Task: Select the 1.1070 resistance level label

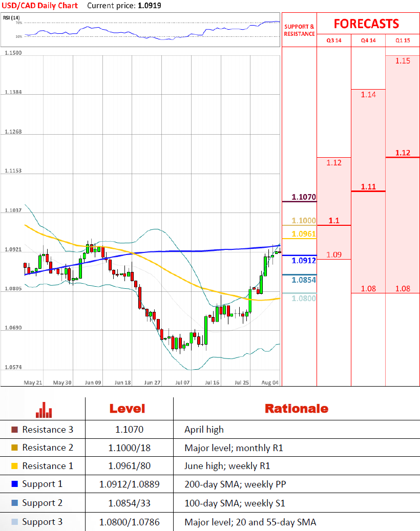Action: [x=304, y=197]
